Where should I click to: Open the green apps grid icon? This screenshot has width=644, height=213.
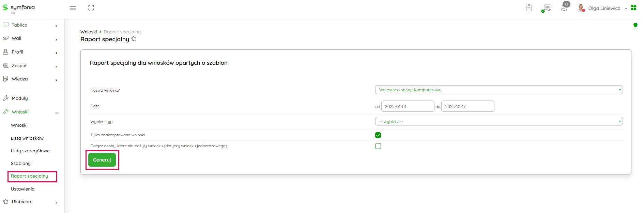pos(633,7)
